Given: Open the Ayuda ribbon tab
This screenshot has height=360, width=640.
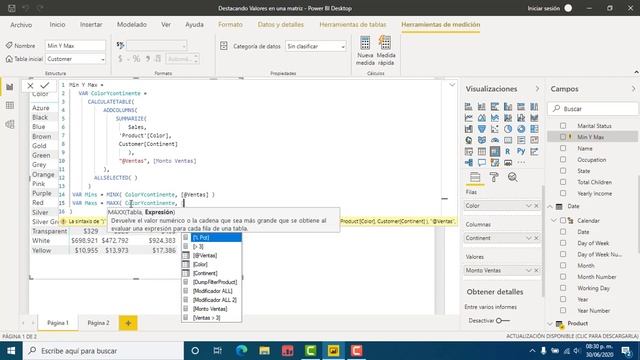Looking at the screenshot, I should click(194, 24).
